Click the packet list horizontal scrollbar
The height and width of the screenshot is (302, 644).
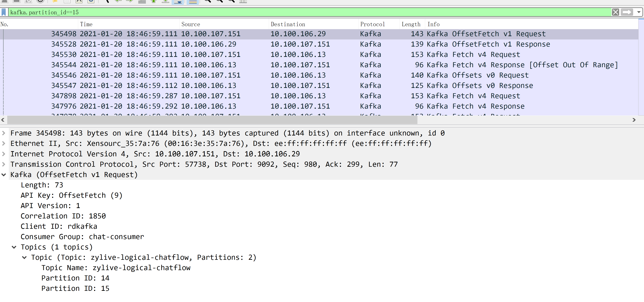click(x=212, y=120)
